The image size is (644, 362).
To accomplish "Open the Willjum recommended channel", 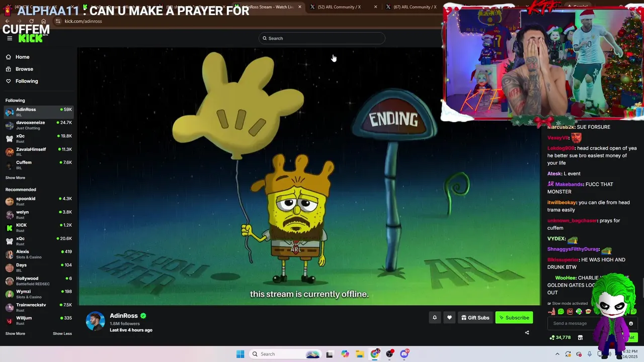I will pyautogui.click(x=39, y=320).
